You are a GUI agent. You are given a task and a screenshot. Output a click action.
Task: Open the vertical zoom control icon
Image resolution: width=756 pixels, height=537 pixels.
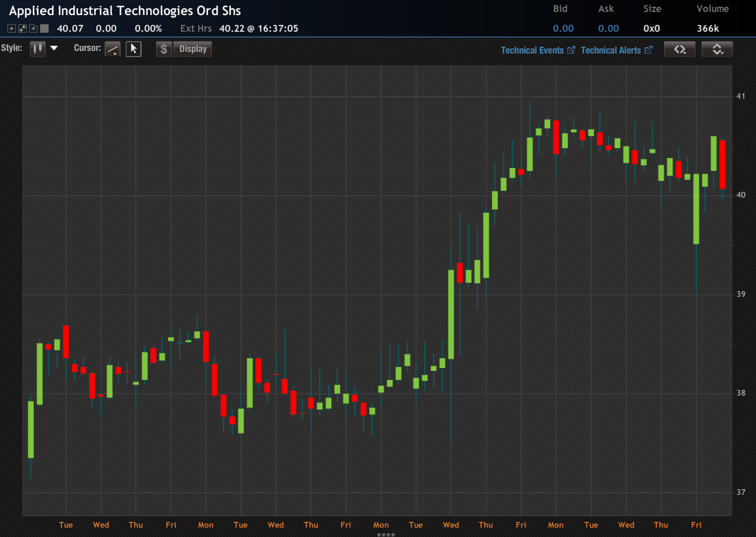[717, 49]
